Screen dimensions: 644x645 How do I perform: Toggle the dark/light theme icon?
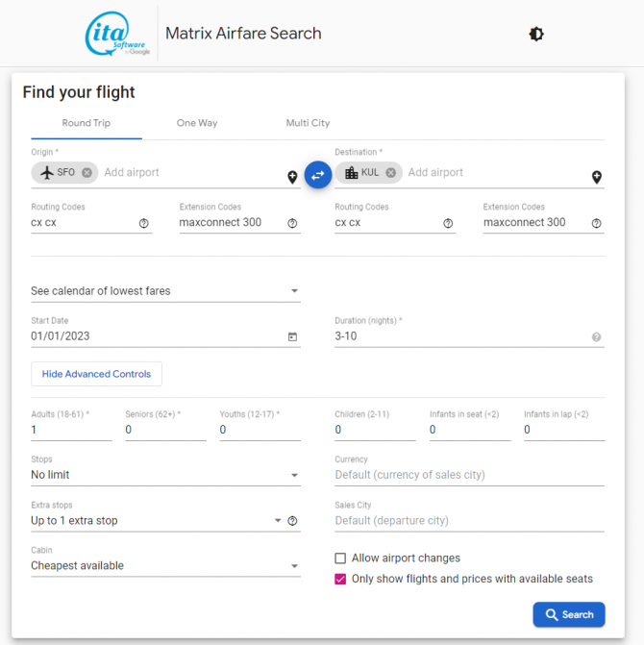pyautogui.click(x=536, y=34)
